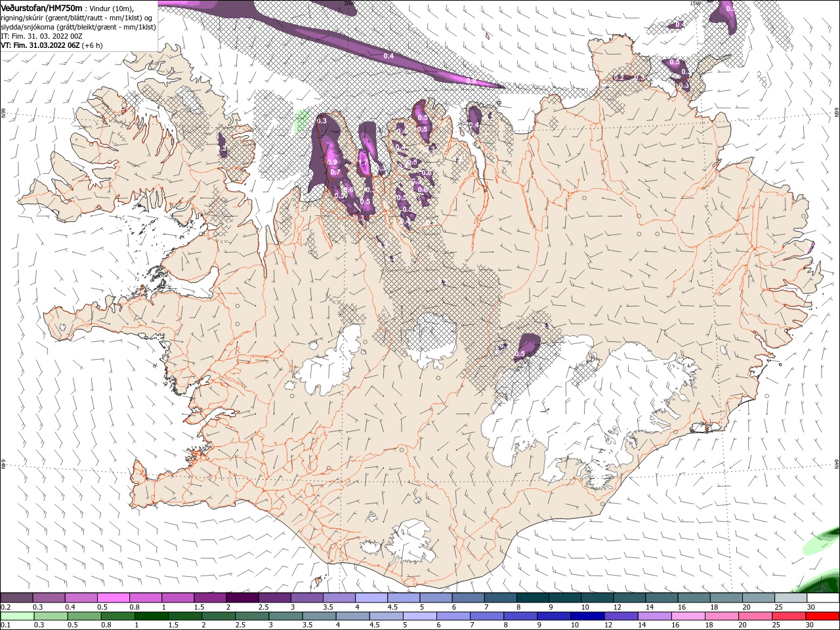Click the 'IT: Fim. 31. 03. 2022 00Z' line
Image resolution: width=840 pixels, height=630 pixels.
pyautogui.click(x=41, y=36)
